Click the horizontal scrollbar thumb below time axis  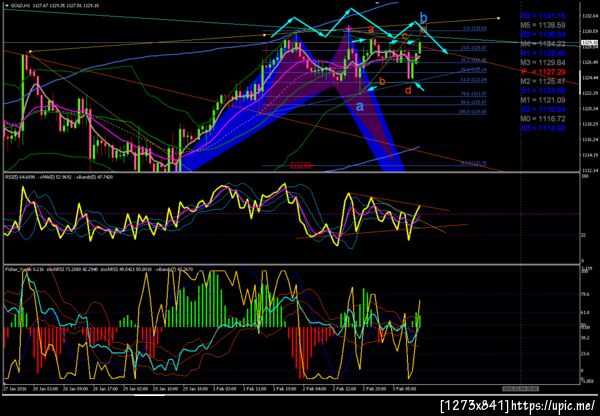click(149, 396)
